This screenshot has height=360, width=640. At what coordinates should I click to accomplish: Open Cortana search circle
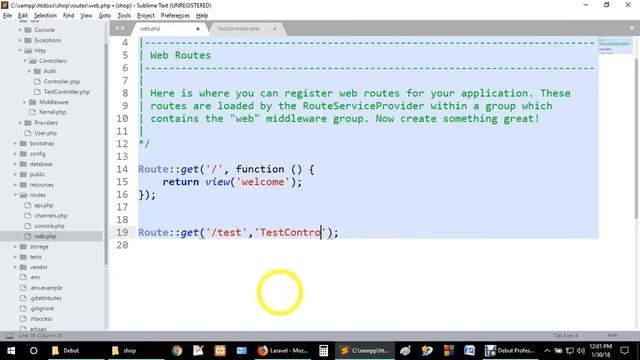pos(33,351)
